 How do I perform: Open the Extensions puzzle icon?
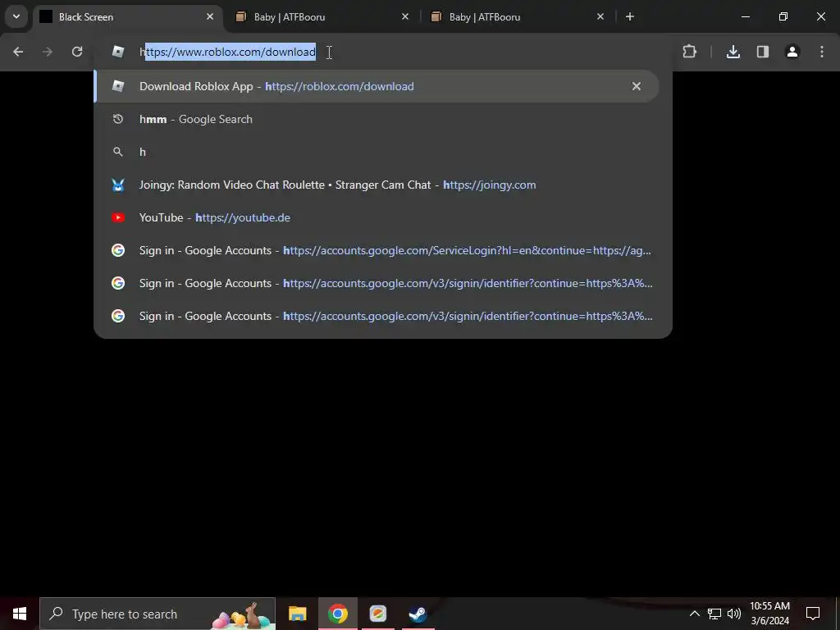click(x=689, y=52)
